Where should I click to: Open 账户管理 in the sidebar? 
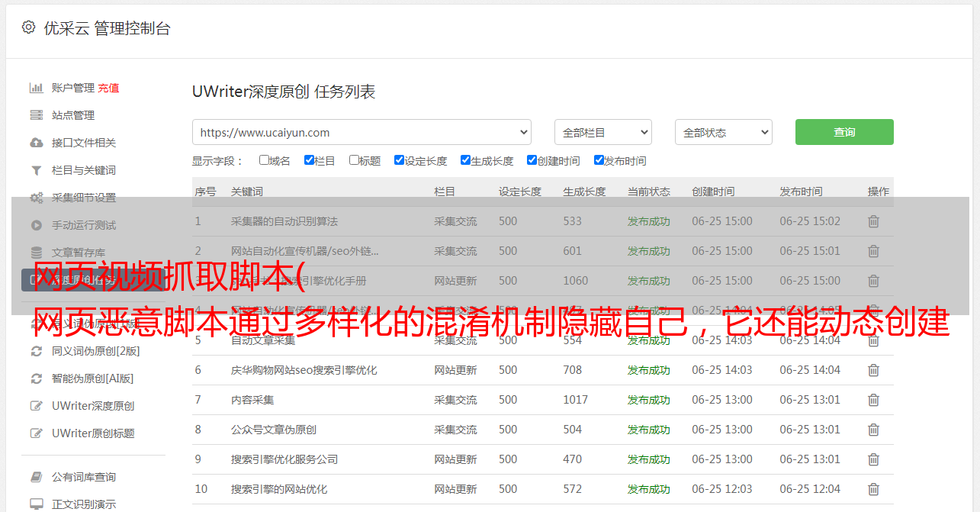coord(73,88)
